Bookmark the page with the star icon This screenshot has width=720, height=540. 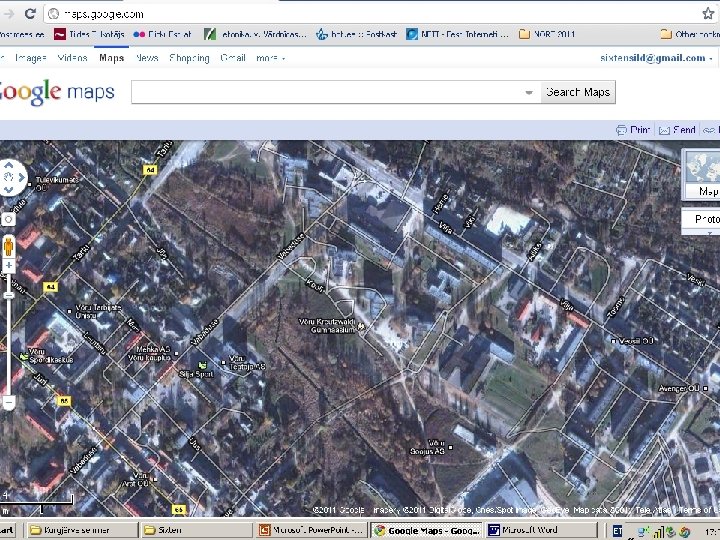coord(708,14)
